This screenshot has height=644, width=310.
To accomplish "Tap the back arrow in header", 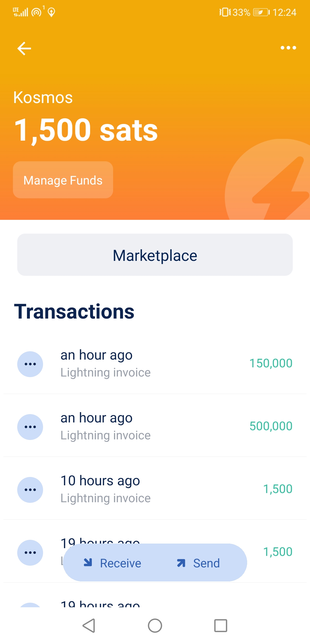I will pos(24,48).
